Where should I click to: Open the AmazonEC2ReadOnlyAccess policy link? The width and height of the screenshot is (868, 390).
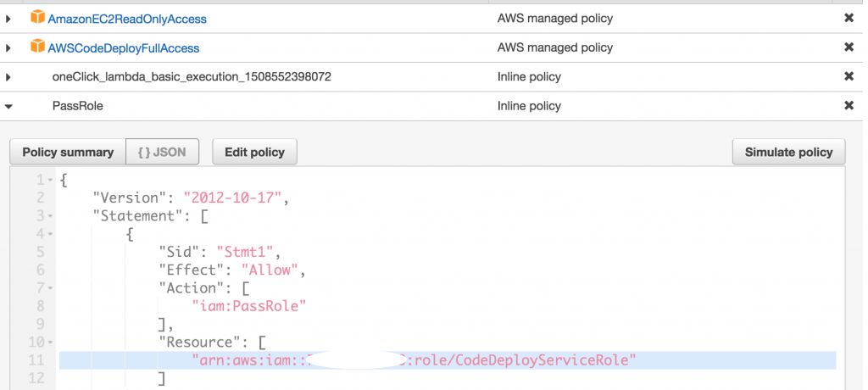coord(127,19)
